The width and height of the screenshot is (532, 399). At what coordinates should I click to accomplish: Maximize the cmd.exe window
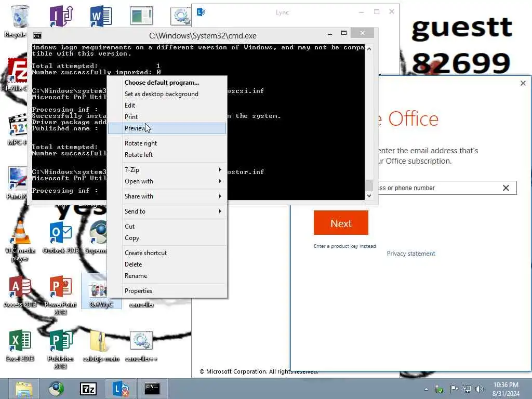point(344,33)
